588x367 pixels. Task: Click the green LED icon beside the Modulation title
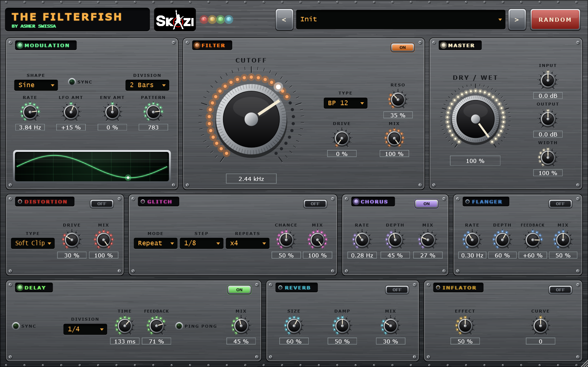tap(20, 45)
